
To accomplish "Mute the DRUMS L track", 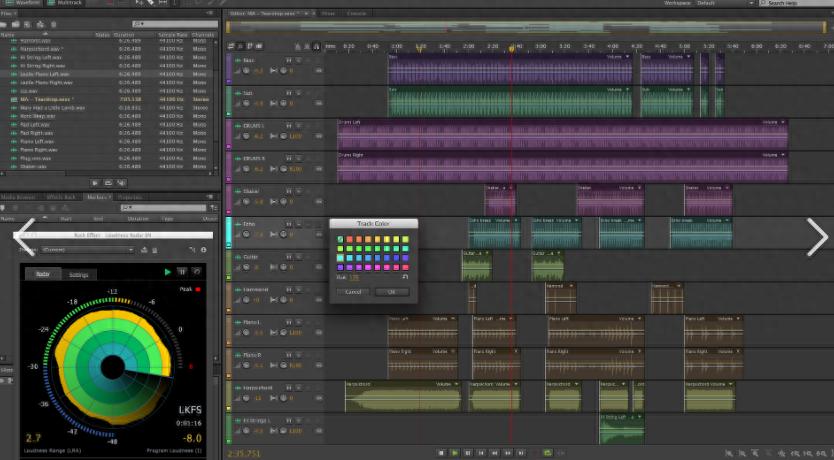I will point(288,125).
